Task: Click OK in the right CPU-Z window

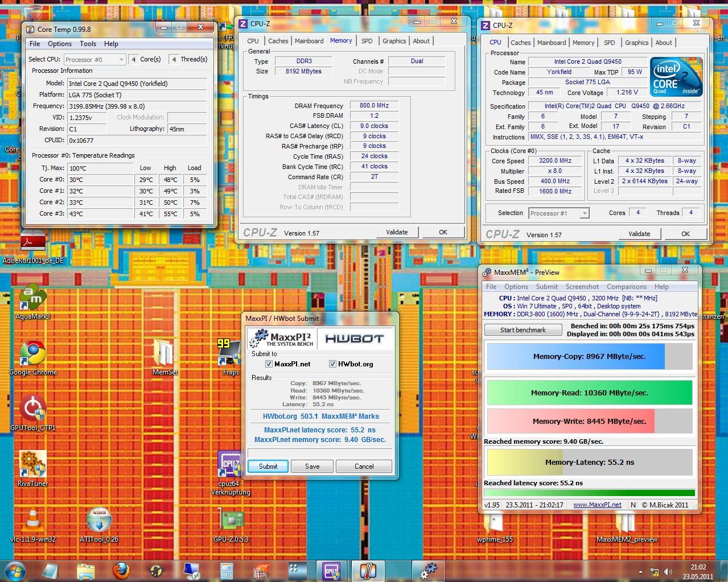Action: [x=685, y=234]
